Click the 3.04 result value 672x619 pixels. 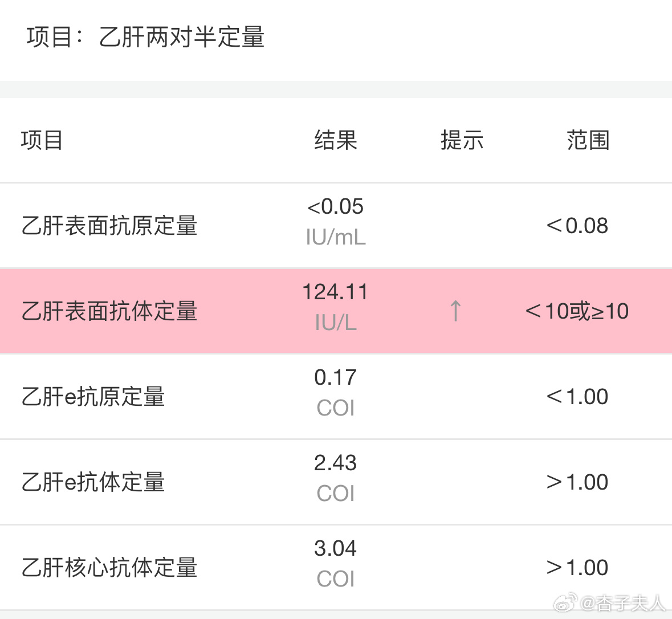click(335, 548)
